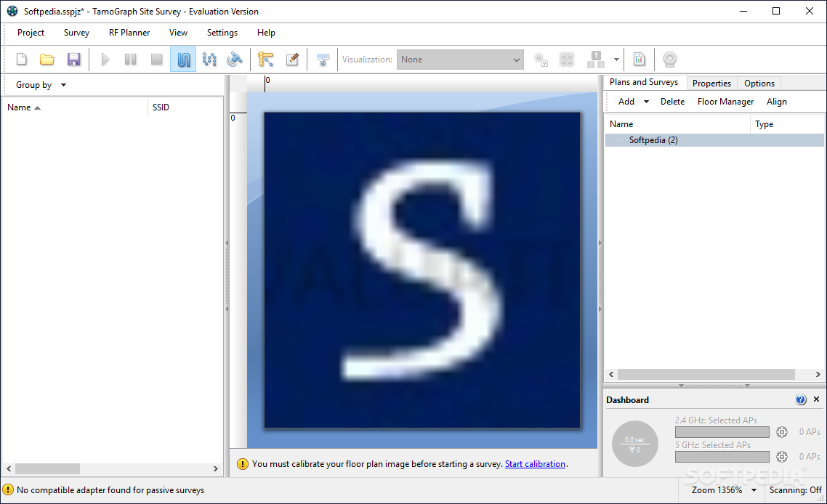Expand the Group by dropdown

(x=41, y=85)
